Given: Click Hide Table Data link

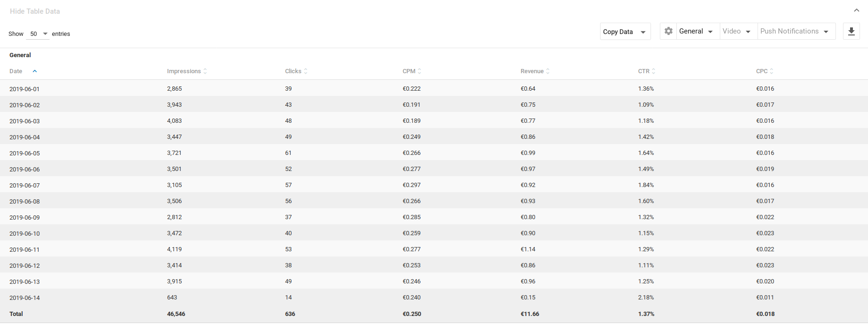Looking at the screenshot, I should 35,11.
